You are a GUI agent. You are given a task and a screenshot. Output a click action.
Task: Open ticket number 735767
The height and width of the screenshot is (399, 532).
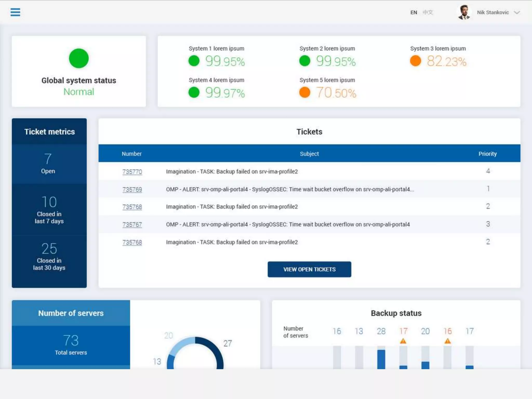[132, 224]
